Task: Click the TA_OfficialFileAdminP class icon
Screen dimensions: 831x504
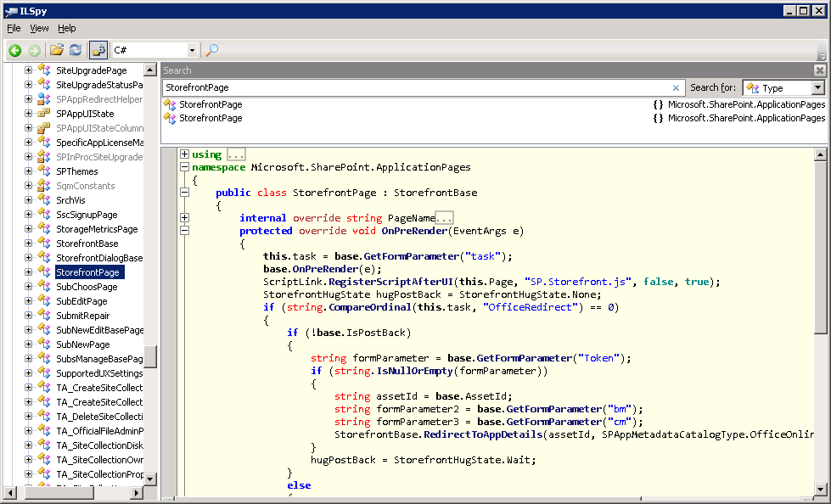Action: click(x=44, y=431)
